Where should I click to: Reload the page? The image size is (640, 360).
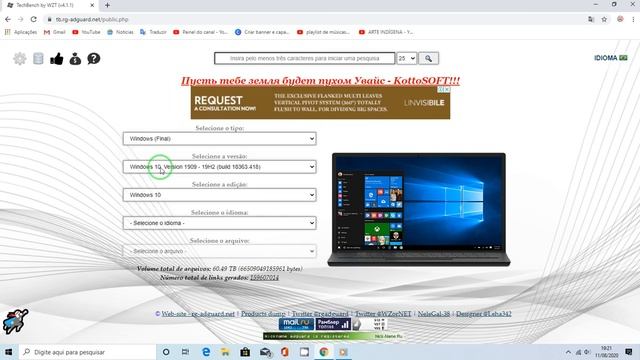pyautogui.click(x=33, y=19)
